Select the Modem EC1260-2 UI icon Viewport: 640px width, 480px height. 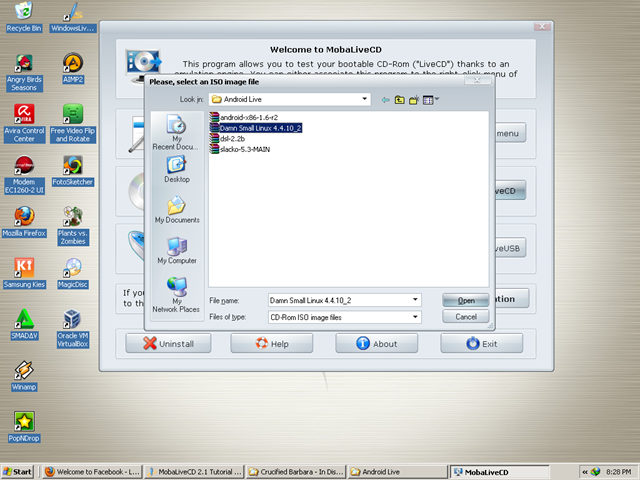pyautogui.click(x=24, y=175)
